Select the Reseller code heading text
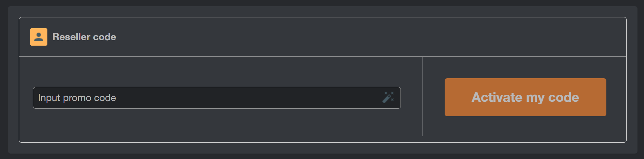644x159 pixels. [84, 37]
